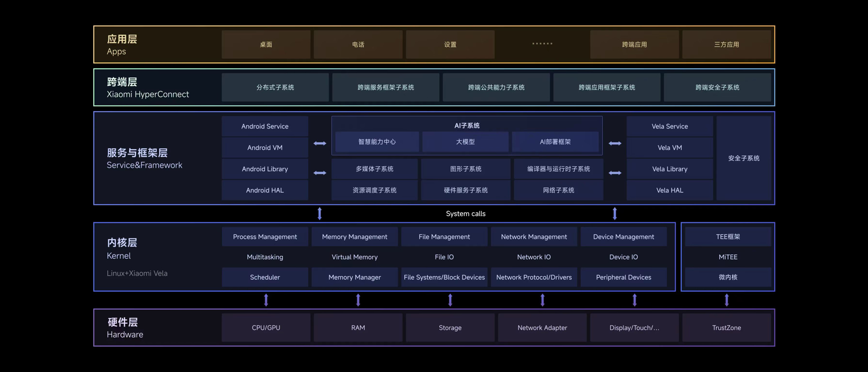Click the Network Management box
Image resolution: width=868 pixels, height=372 pixels.
click(534, 237)
